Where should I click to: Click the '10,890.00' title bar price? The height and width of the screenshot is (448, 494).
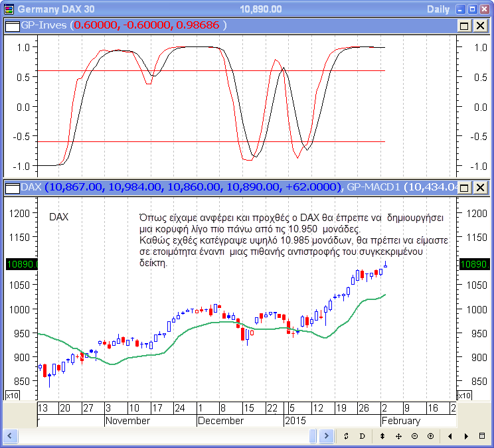pyautogui.click(x=261, y=9)
